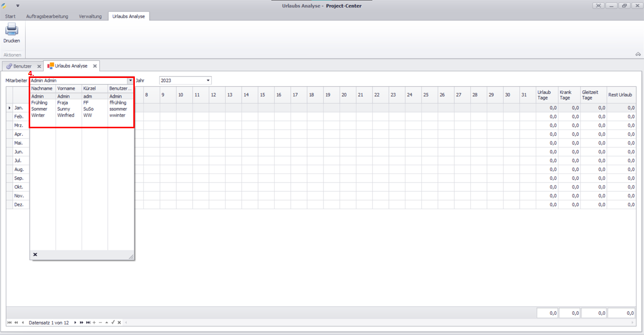
Task: Jump to first record in navigator
Action: click(10, 322)
